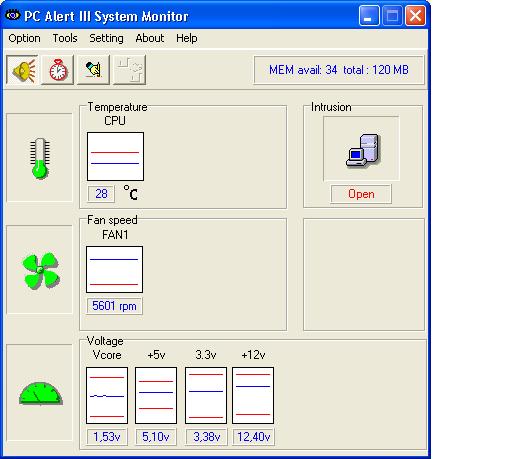Click the greyed-out puzzle toolbar icon

click(130, 70)
